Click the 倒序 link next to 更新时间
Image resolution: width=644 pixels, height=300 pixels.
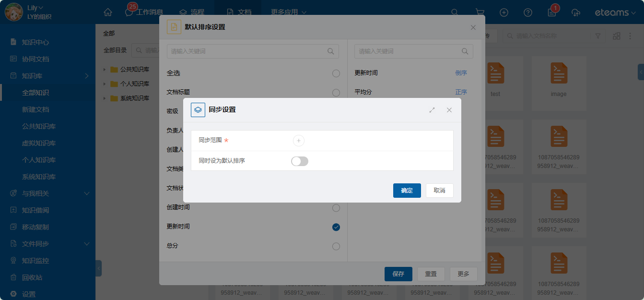[461, 73]
